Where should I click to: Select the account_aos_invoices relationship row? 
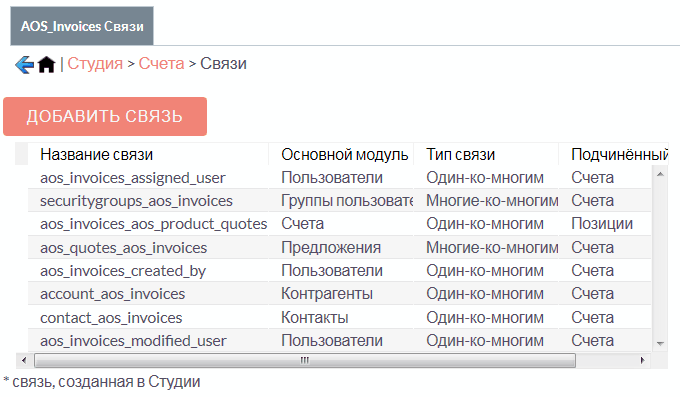pyautogui.click(x=340, y=294)
